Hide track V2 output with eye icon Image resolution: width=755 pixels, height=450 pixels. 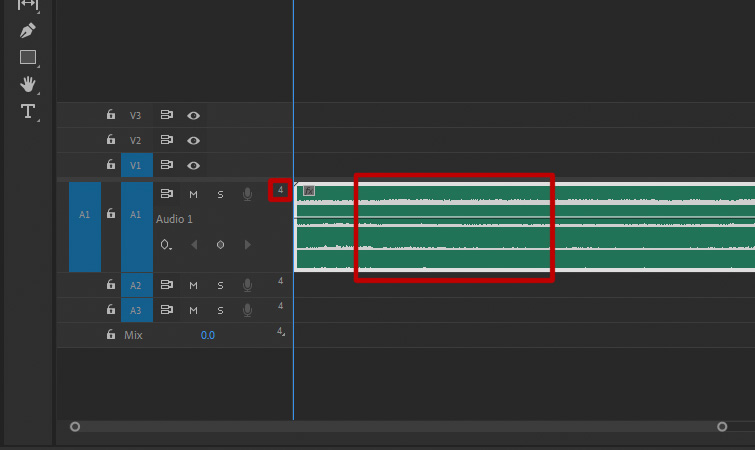[193, 141]
